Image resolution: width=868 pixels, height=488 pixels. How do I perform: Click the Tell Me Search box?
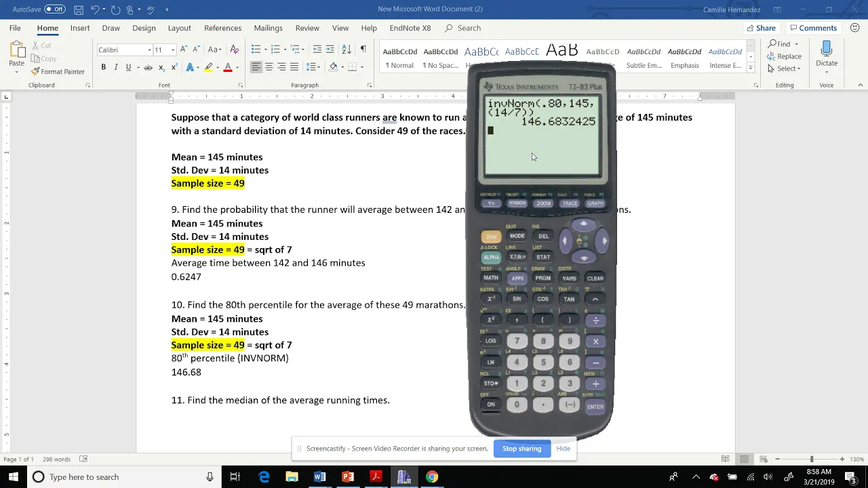(x=463, y=28)
